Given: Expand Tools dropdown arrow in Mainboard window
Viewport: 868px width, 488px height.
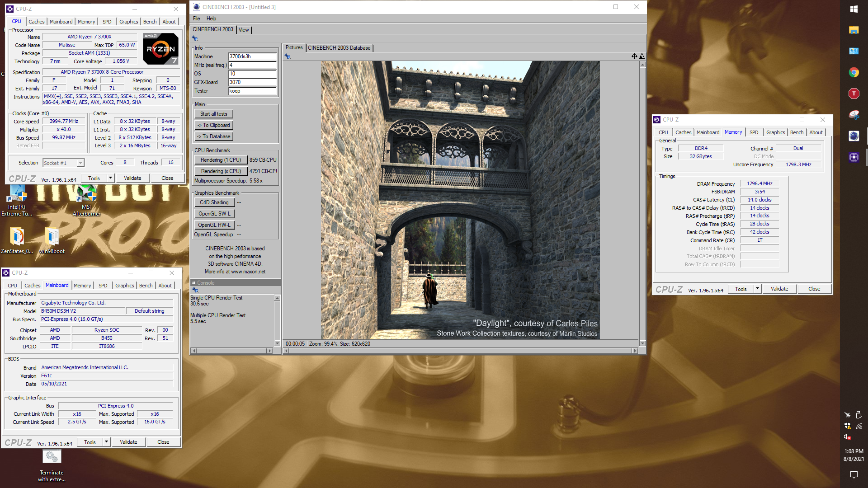Looking at the screenshot, I should point(106,442).
